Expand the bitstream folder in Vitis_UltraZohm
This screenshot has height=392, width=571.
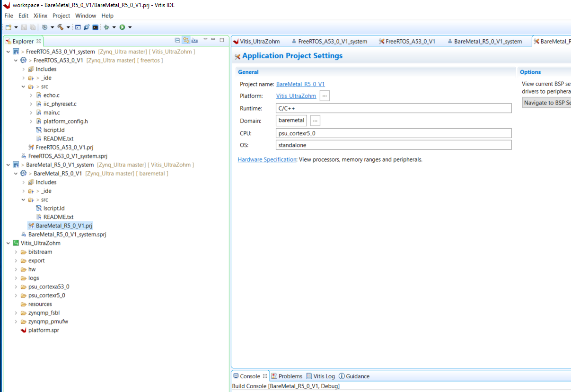(16, 252)
